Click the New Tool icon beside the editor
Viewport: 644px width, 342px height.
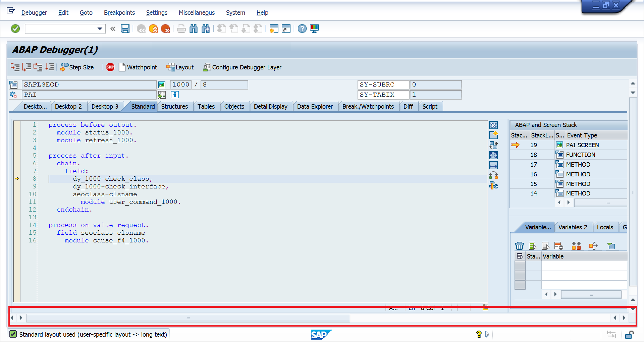pos(493,135)
